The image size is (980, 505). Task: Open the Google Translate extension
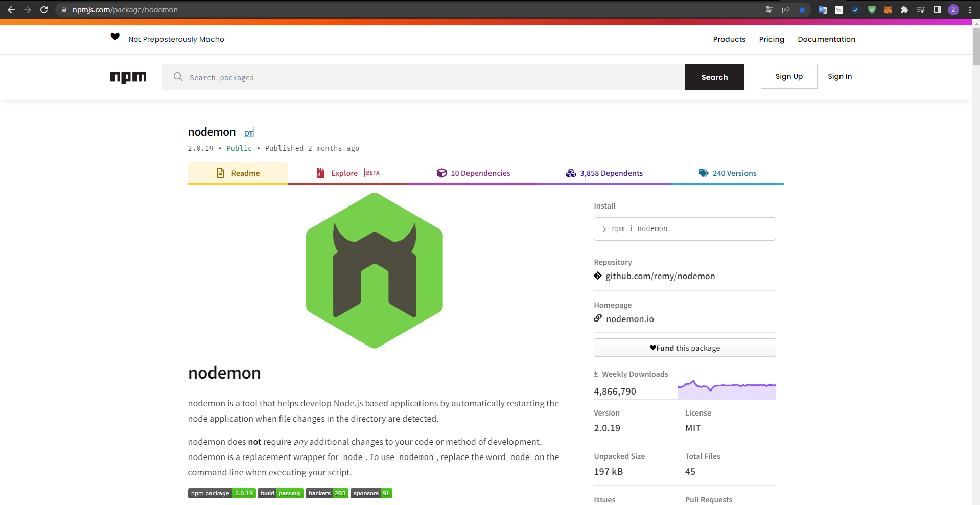click(823, 10)
